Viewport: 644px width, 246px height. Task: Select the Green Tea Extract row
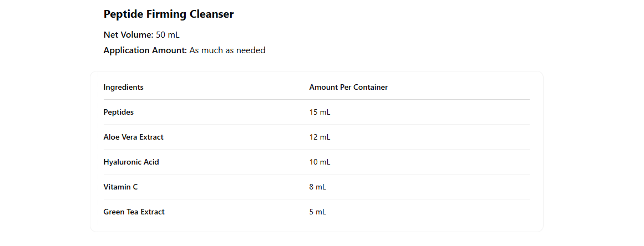134,212
